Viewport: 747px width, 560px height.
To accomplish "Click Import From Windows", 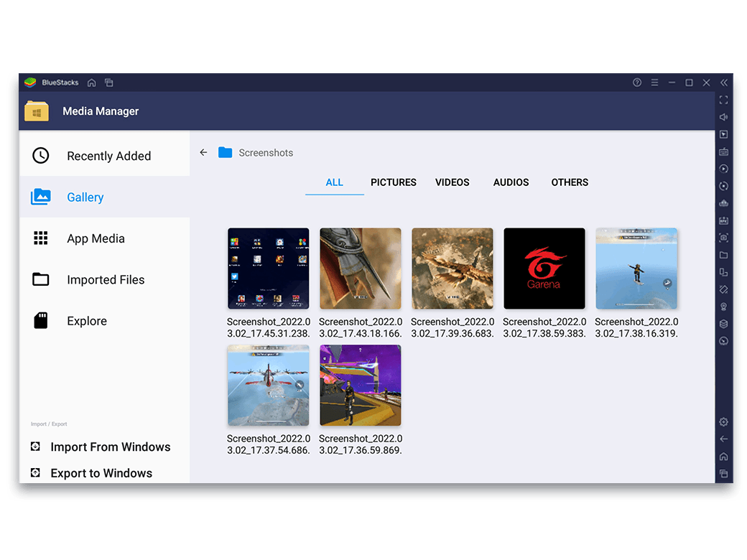I will tap(110, 447).
